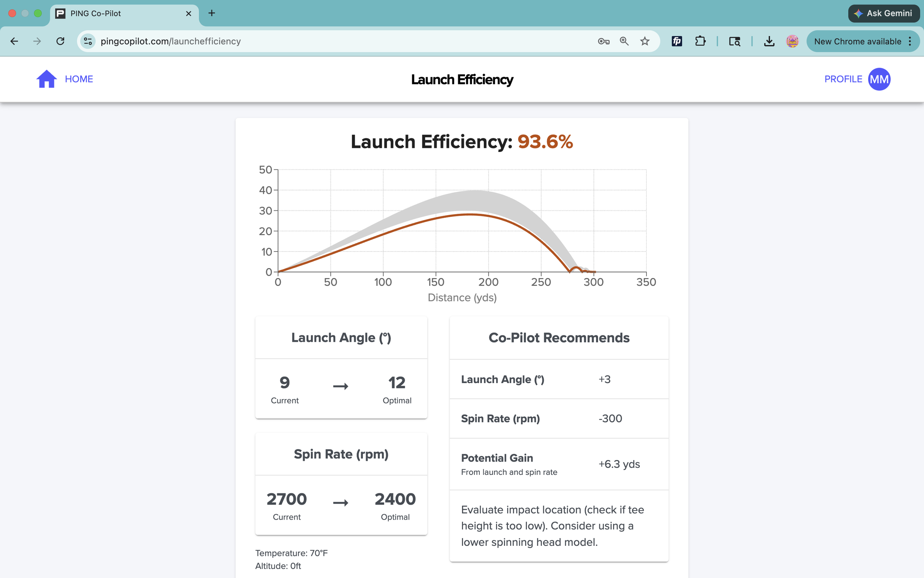Close the PING Co-Pilot tab
Image resolution: width=924 pixels, height=578 pixels.
(188, 14)
